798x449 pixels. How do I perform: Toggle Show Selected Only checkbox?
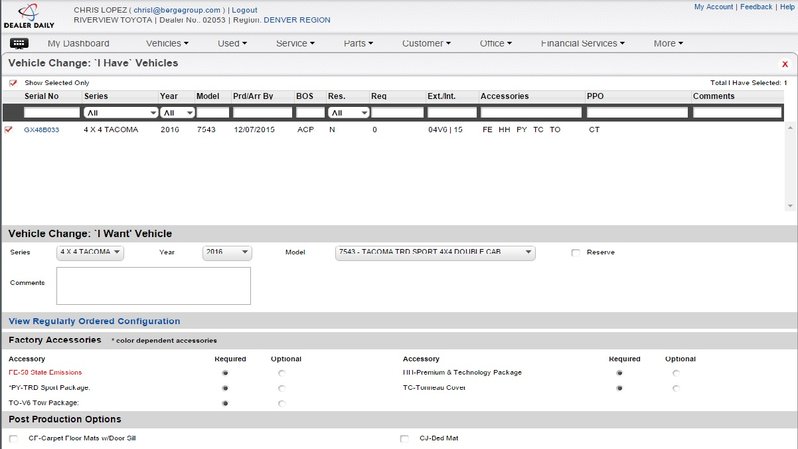coord(13,82)
